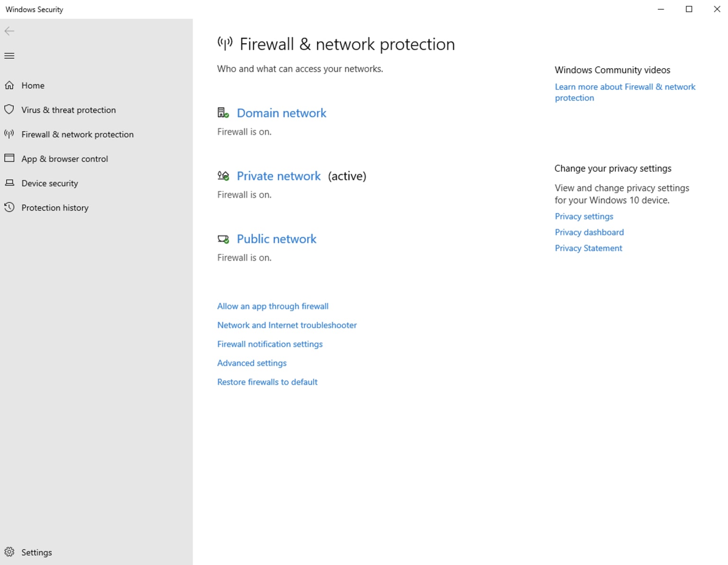Screen dimensions: 728x565
Task: Open Advanced settings link
Action: tap(252, 363)
